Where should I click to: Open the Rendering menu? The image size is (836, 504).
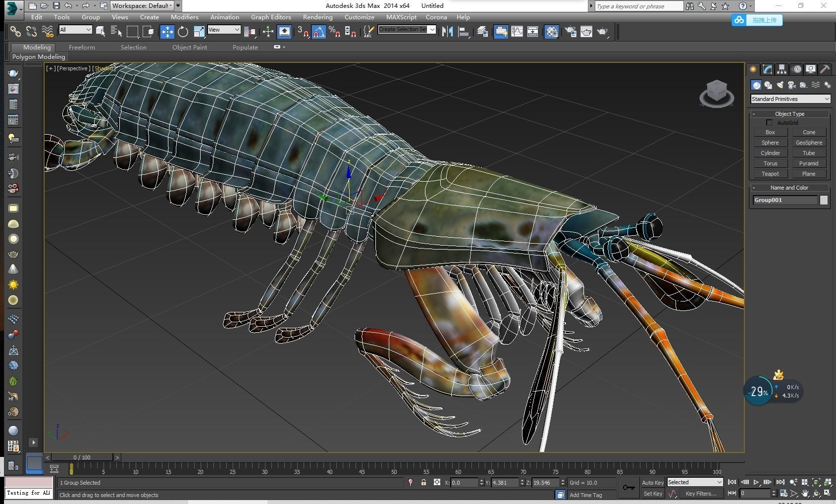click(x=317, y=17)
